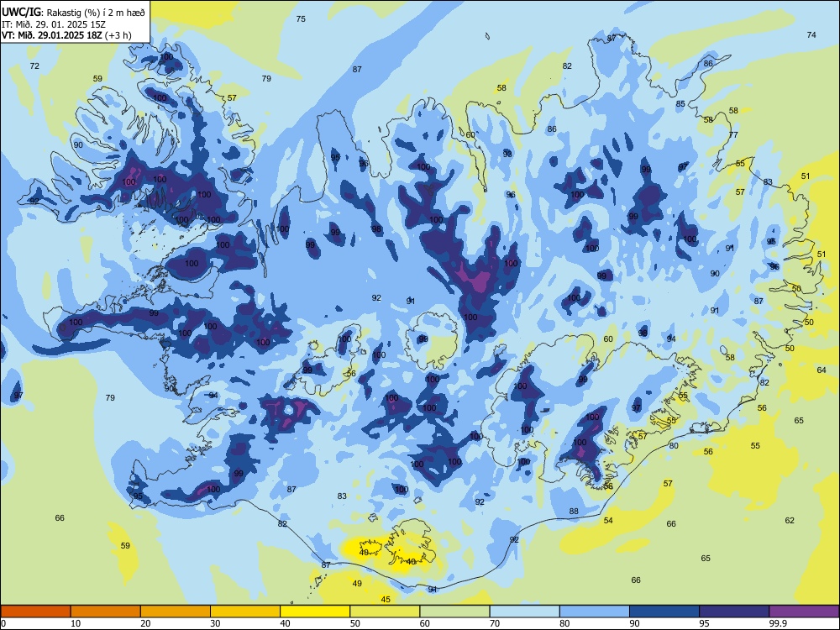This screenshot has width=840, height=630.
Task: Select the 10–20 orange legend color box
Action: click(106, 612)
